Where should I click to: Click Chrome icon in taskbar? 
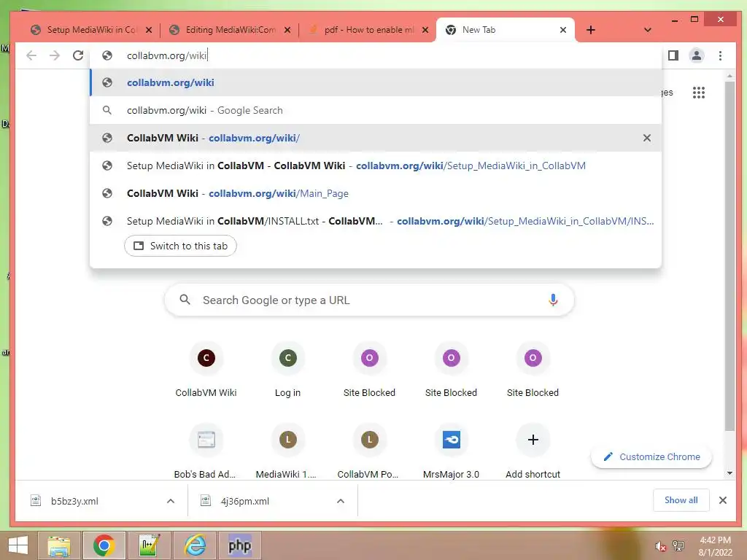coord(104,545)
